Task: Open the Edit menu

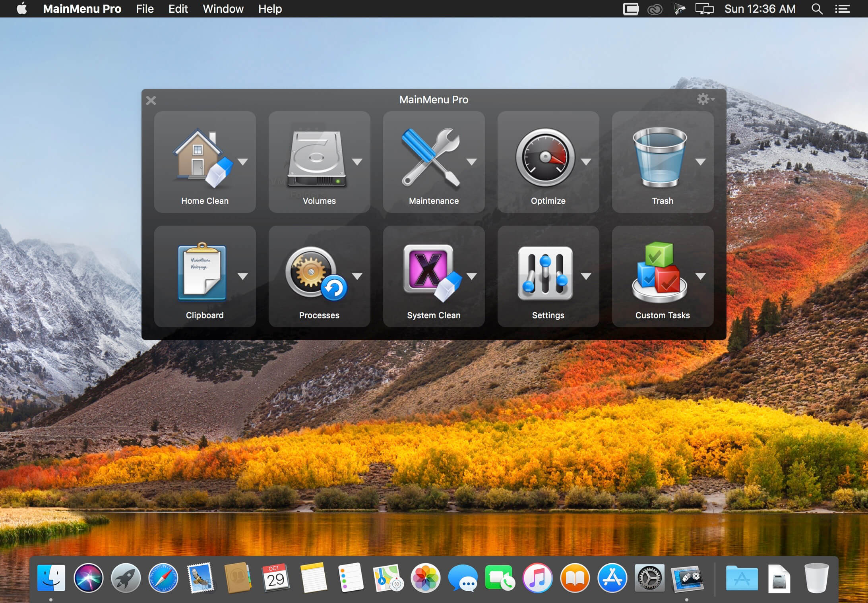Action: tap(178, 9)
